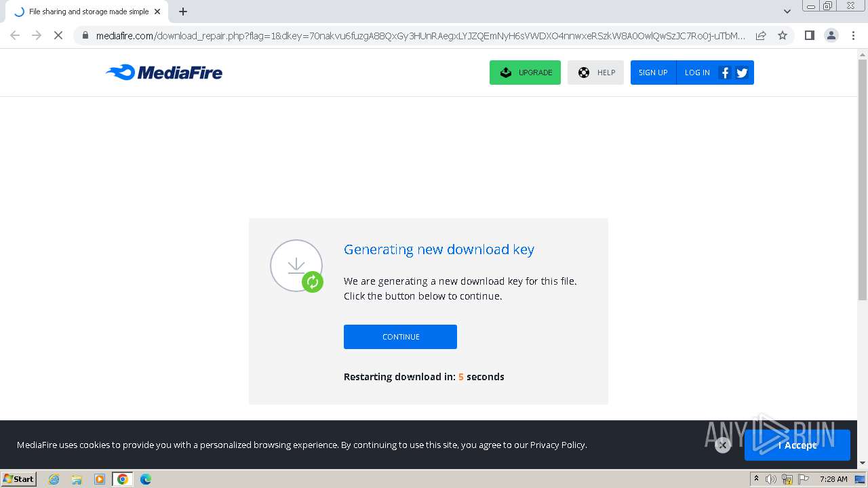Go back in browser history
Image resolution: width=868 pixels, height=488 pixels.
pos(15,35)
